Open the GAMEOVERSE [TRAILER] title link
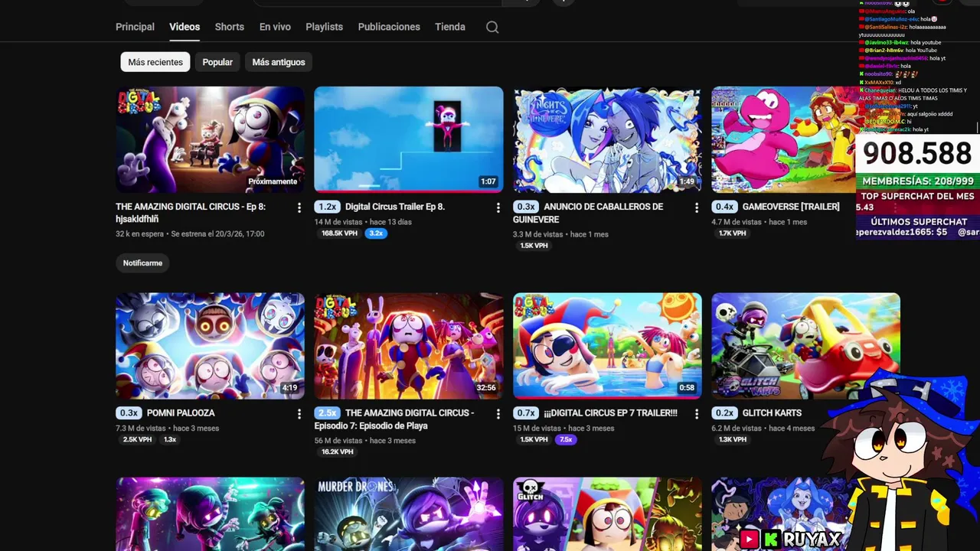 coord(790,207)
